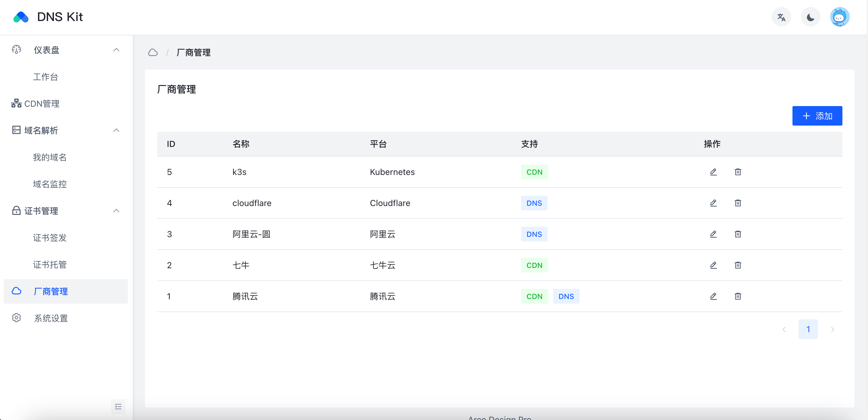Click the DNS Kit title text
Viewport: 868px width, 420px height.
60,17
